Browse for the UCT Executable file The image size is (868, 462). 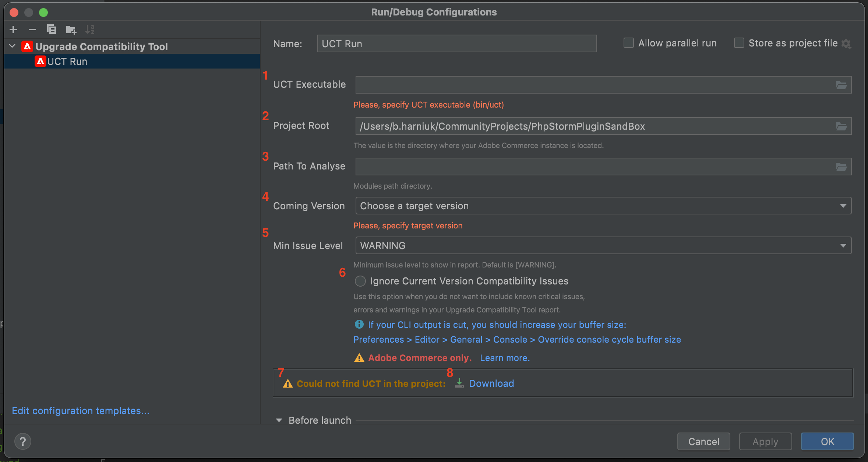pos(841,85)
